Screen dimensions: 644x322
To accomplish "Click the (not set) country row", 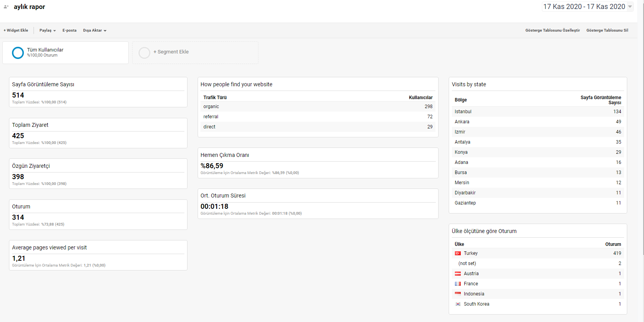I will [x=538, y=263].
